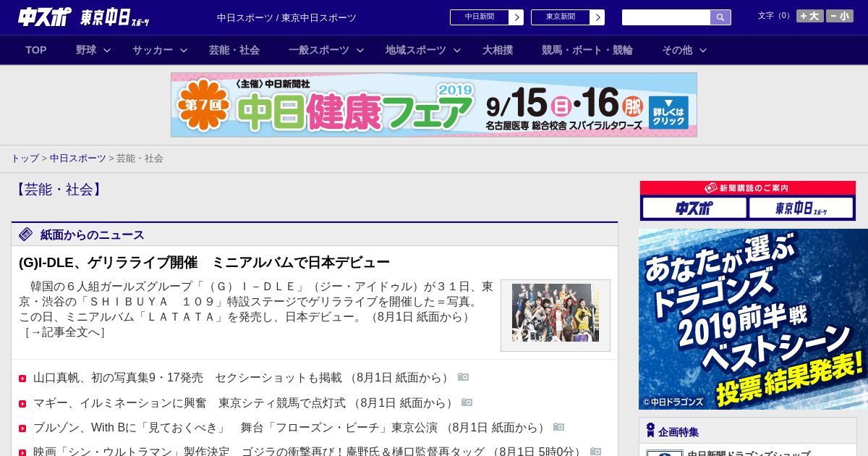Image resolution: width=868 pixels, height=456 pixels.
Task: Click the 紙面からのニュース section icon
Action: [x=26, y=235]
